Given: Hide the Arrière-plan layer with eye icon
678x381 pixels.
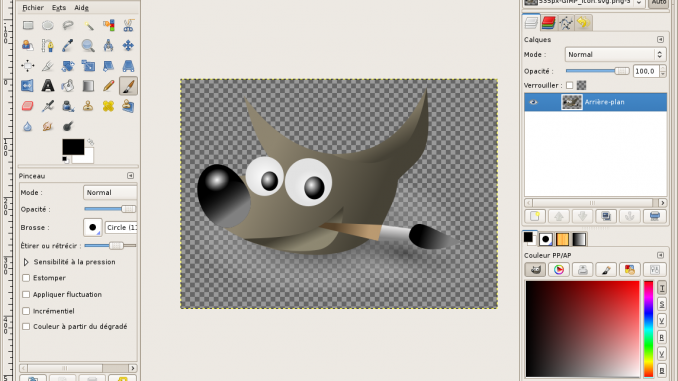Looking at the screenshot, I should pos(534,102).
